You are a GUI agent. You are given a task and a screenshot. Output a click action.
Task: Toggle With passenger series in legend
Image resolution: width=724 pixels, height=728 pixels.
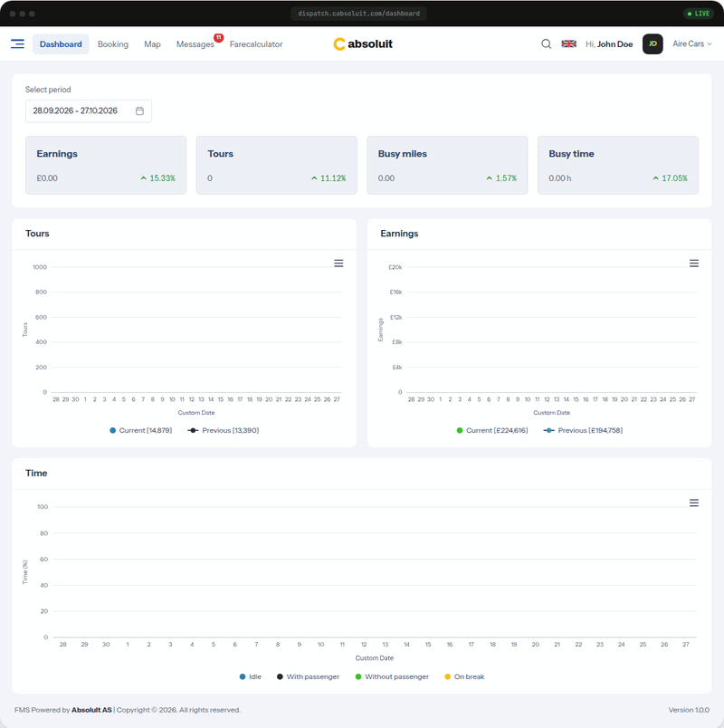click(x=309, y=676)
